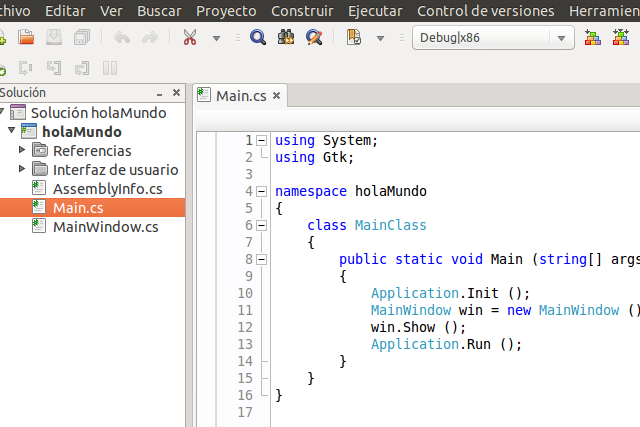
Task: Click the undo arrow icon
Action: [122, 38]
